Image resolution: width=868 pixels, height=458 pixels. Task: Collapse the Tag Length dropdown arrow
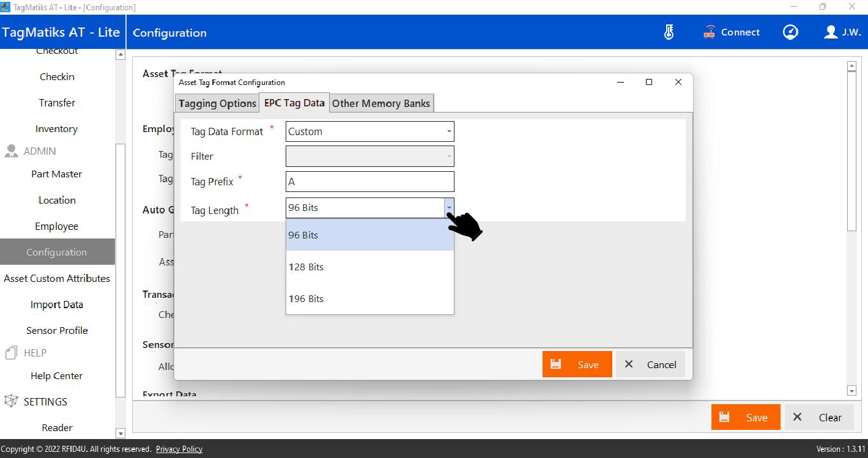449,208
